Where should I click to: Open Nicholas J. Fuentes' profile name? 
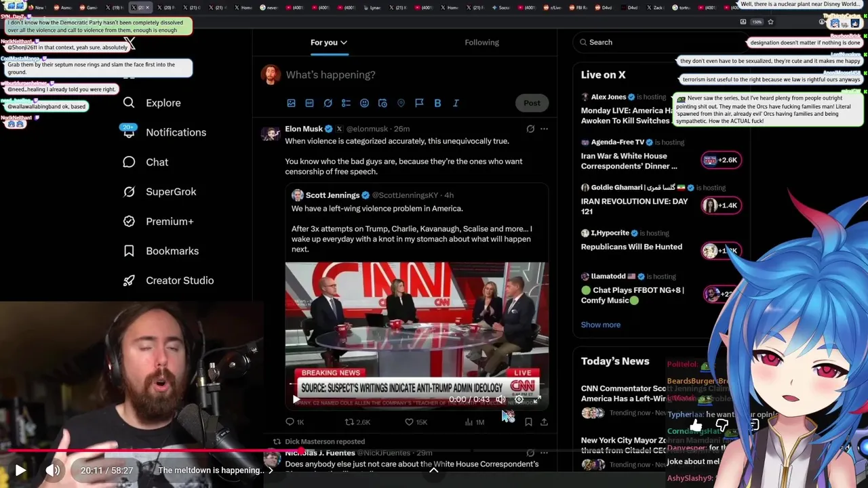pos(319,453)
